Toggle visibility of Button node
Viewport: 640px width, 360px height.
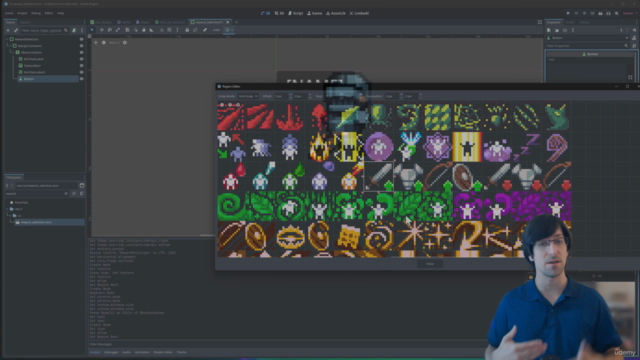(x=82, y=78)
